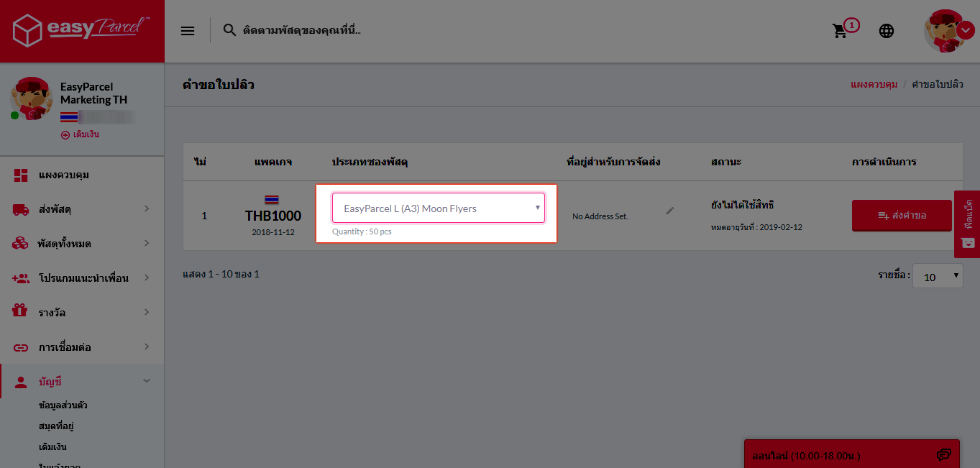Click the สถานะ column header
This screenshot has width=980, height=468.
tap(725, 162)
